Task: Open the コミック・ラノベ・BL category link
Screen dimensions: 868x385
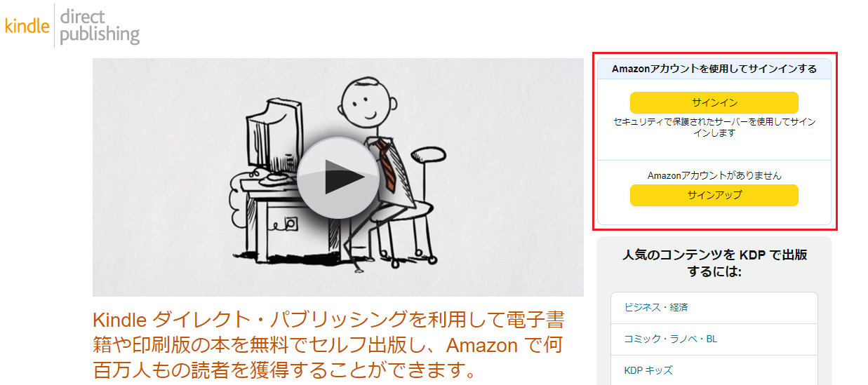Action: click(x=670, y=339)
